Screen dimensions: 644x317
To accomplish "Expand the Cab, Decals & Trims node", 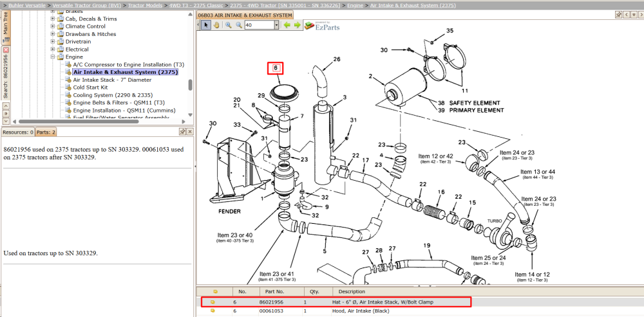I will 53,19.
